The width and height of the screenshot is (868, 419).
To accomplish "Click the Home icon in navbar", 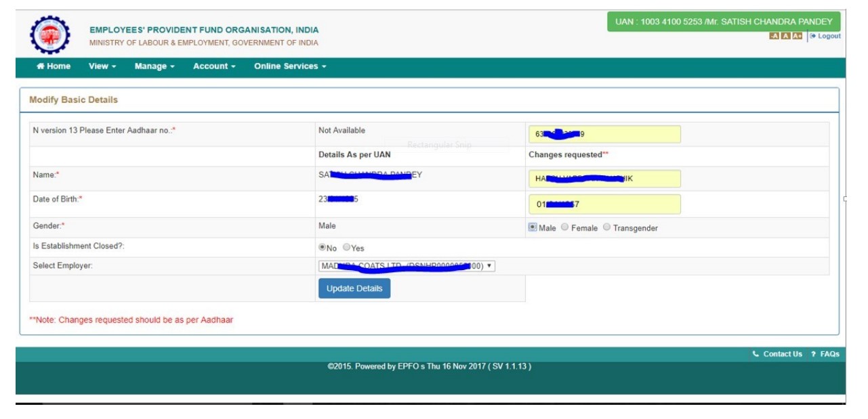I will (41, 66).
